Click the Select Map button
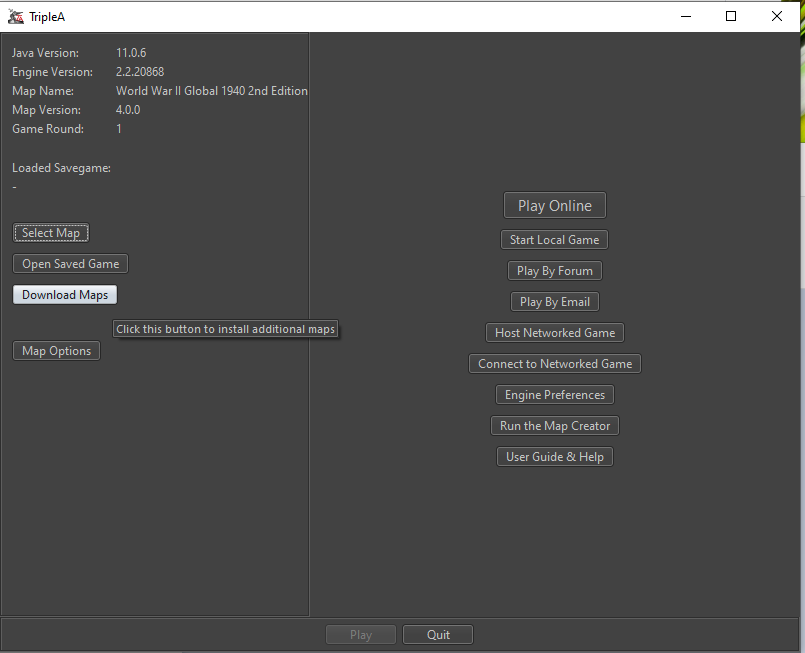The height and width of the screenshot is (653, 805). pyautogui.click(x=51, y=233)
